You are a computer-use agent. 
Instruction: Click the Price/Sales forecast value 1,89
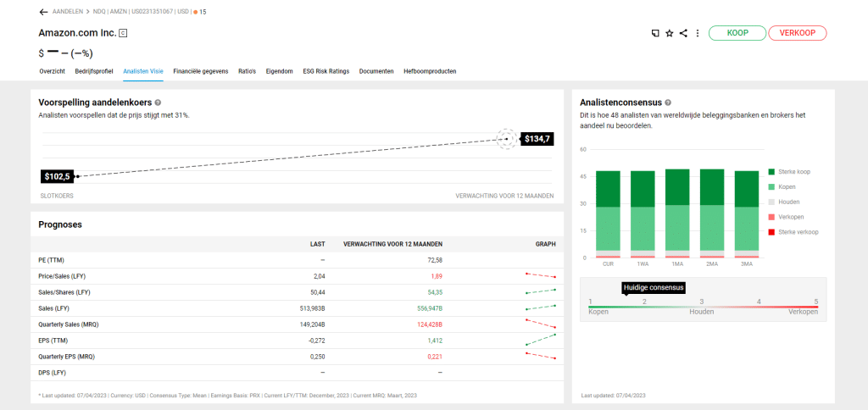tap(437, 276)
